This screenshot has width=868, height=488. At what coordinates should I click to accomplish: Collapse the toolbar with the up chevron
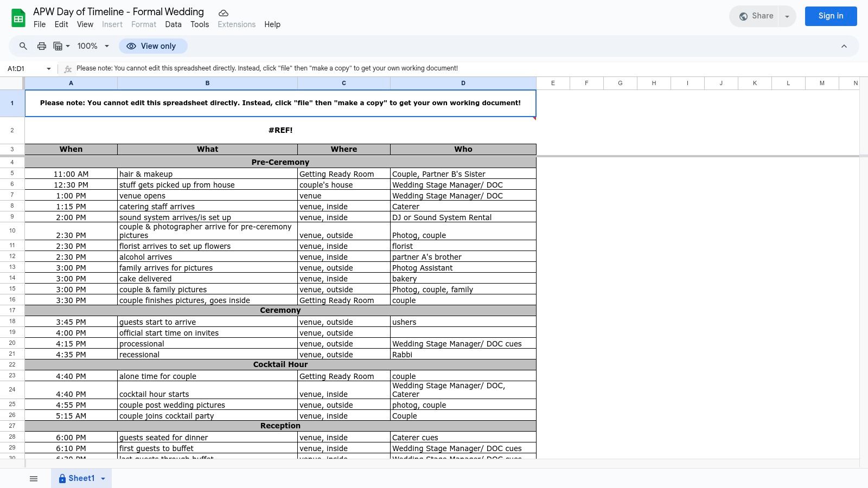[x=844, y=46]
